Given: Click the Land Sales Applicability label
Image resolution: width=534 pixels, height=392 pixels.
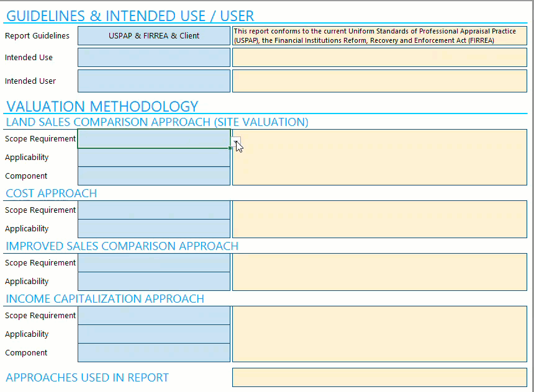Looking at the screenshot, I should [x=27, y=158].
